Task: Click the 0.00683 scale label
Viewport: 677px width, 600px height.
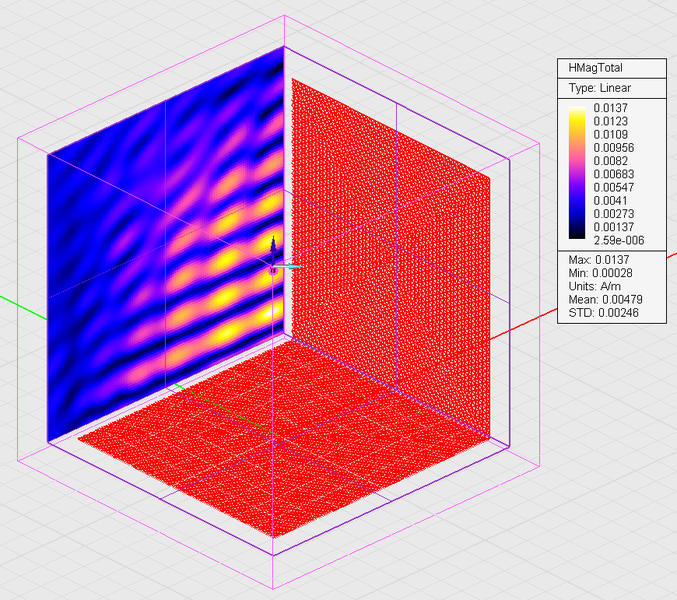Action: click(614, 174)
